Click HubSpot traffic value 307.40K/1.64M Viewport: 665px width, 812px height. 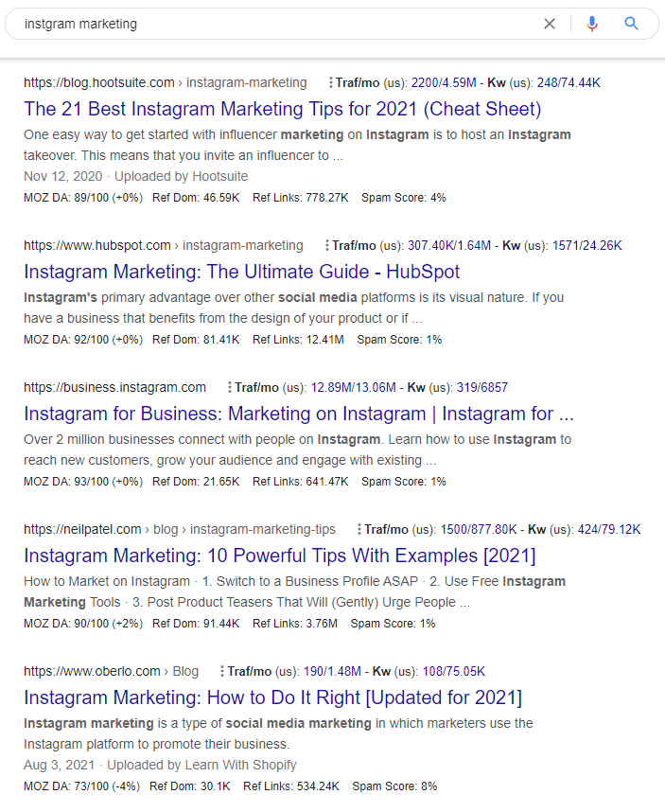click(449, 245)
